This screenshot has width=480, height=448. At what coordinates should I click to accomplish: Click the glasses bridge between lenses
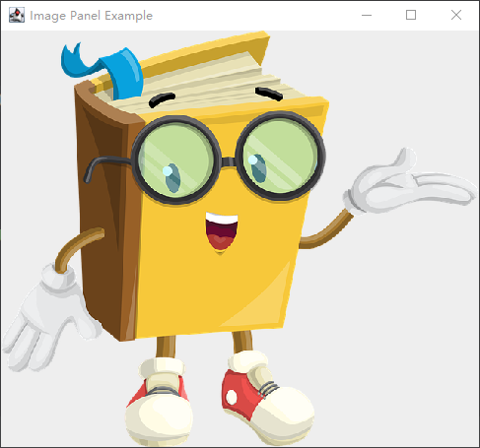pos(228,161)
